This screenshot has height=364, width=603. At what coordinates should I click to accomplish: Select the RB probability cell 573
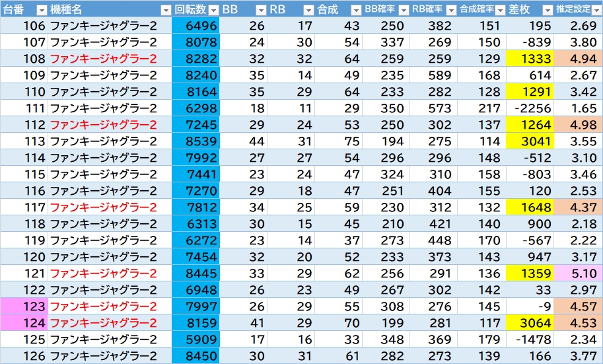tap(433, 108)
